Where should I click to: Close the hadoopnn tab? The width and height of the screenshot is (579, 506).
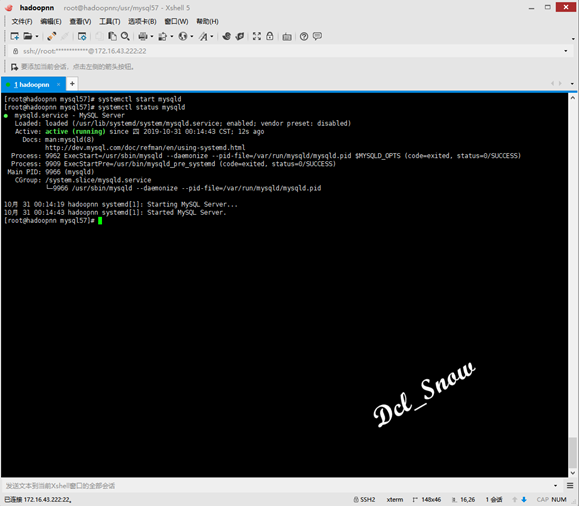[x=58, y=85]
